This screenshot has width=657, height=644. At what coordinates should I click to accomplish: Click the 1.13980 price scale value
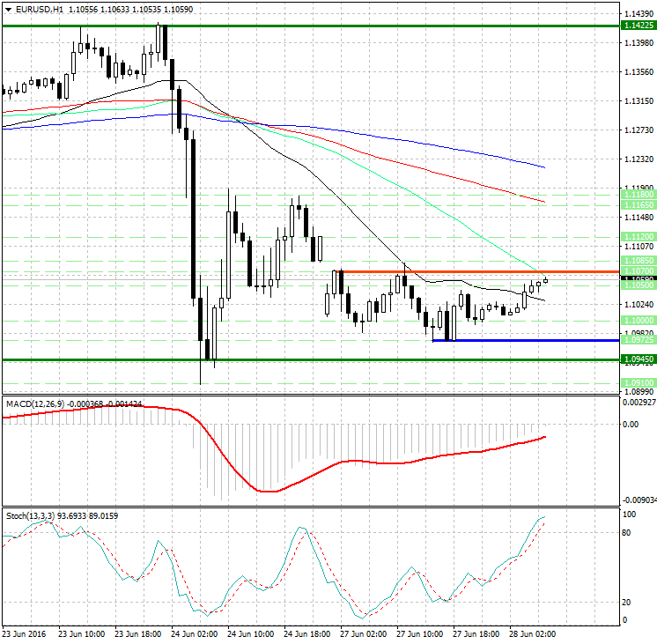pyautogui.click(x=639, y=43)
